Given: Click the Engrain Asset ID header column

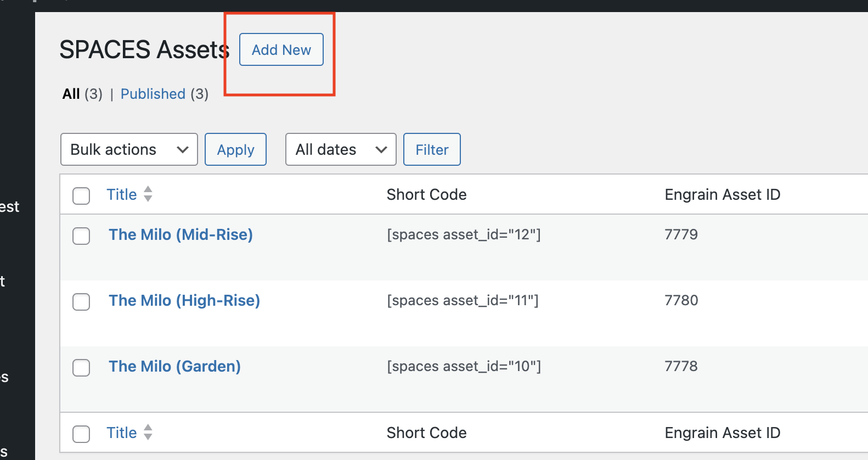Looking at the screenshot, I should (723, 194).
